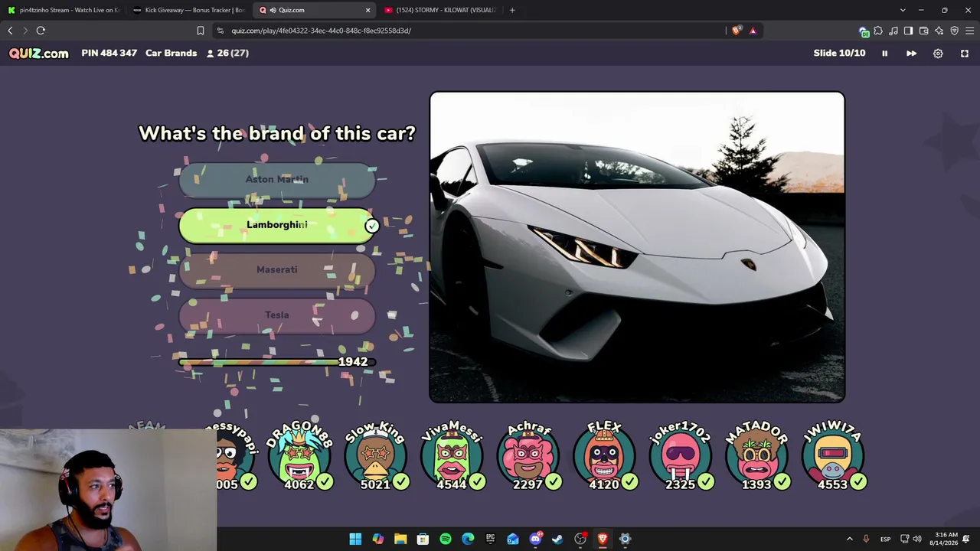980x551 pixels.
Task: Open the player count 26 (27) list
Action: tap(228, 54)
